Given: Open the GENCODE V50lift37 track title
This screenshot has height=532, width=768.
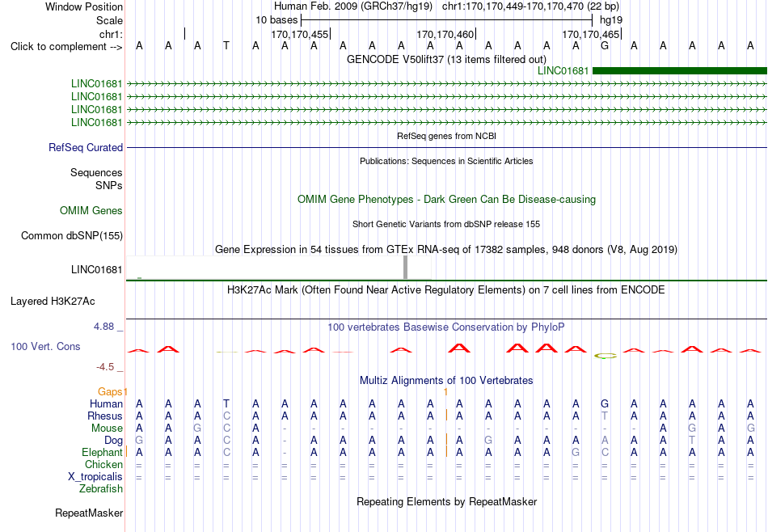Looking at the screenshot, I should click(446, 59).
